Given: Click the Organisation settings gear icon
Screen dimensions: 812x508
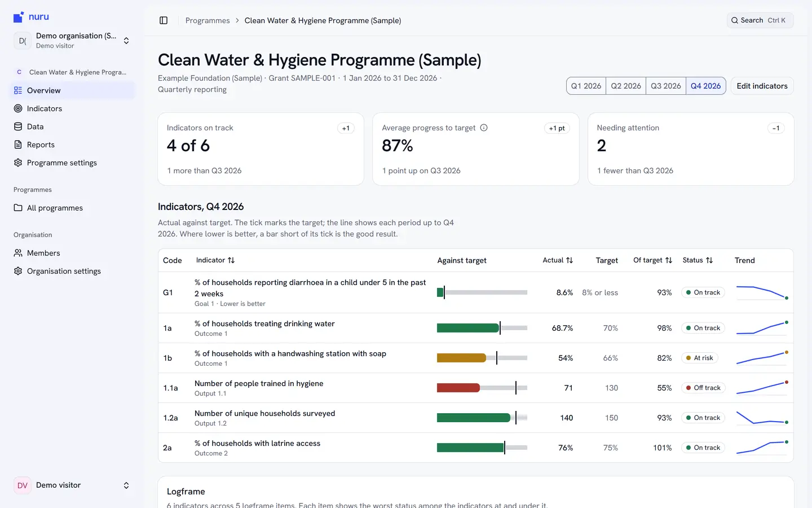Looking at the screenshot, I should pos(18,271).
